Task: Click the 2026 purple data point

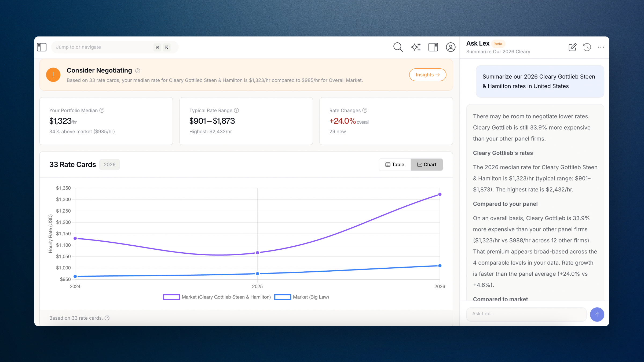Action: [440, 194]
